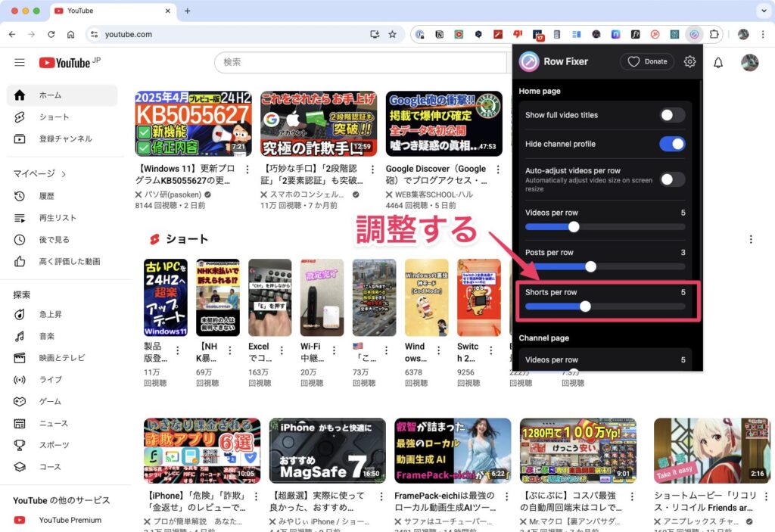Click the Shorts per row slider

(605, 306)
